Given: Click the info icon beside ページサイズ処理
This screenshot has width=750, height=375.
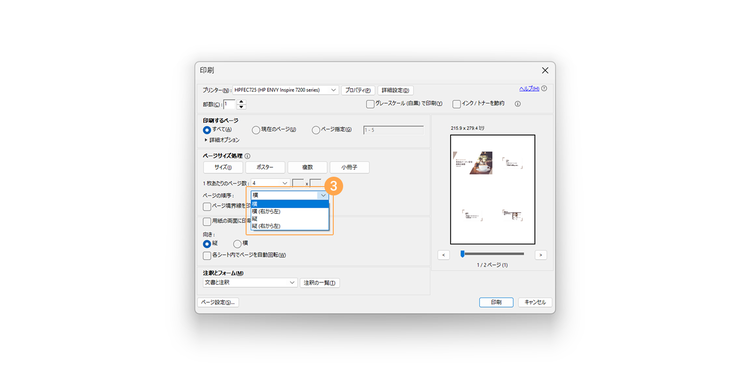Looking at the screenshot, I should tap(247, 156).
